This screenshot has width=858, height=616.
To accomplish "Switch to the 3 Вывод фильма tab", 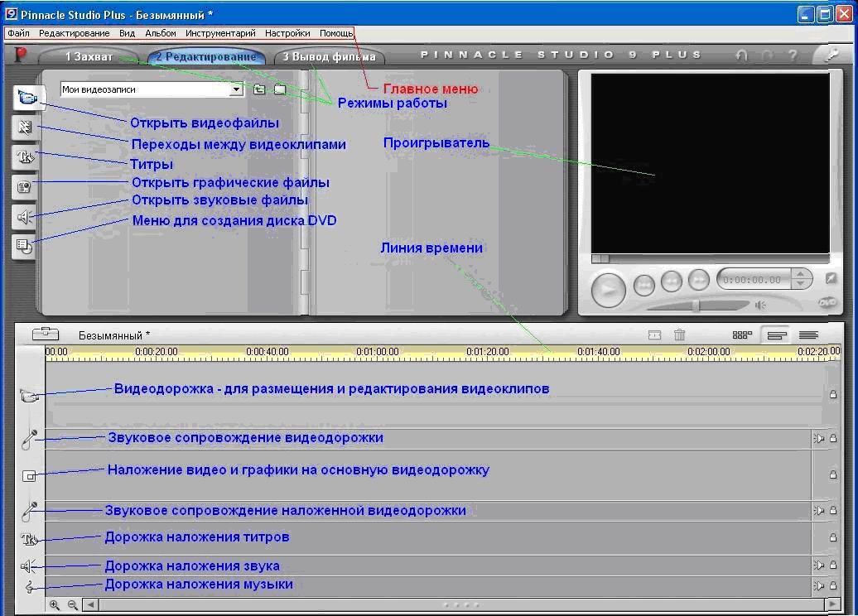I will tap(329, 56).
